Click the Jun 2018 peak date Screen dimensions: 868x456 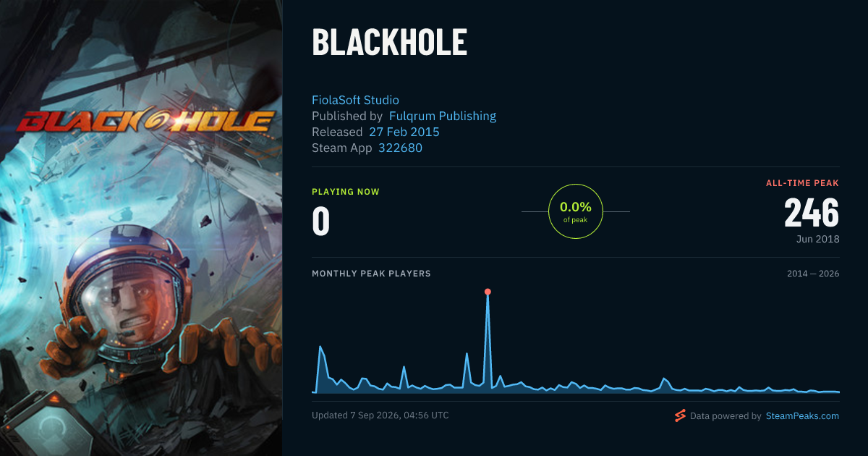[x=819, y=239]
